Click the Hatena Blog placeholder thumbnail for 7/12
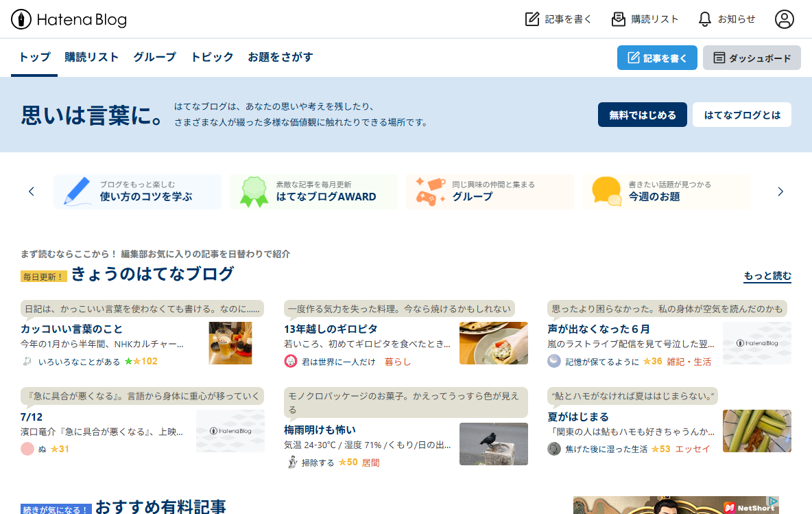 [230, 430]
